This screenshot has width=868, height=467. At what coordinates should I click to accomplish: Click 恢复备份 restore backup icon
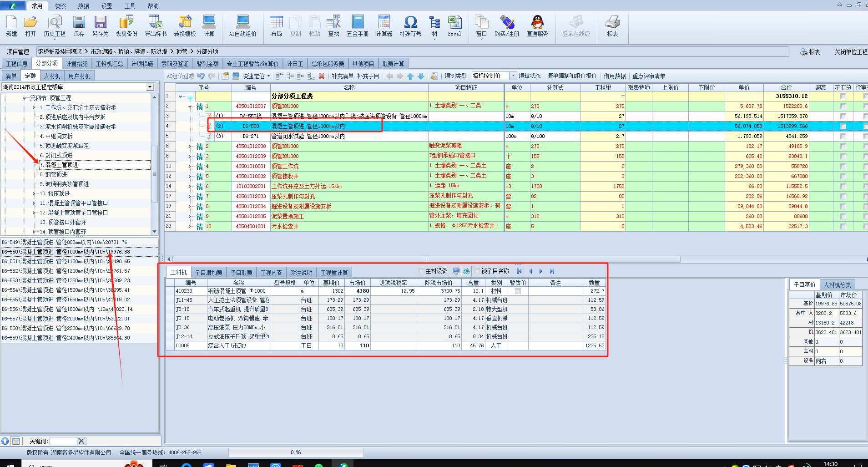point(126,26)
